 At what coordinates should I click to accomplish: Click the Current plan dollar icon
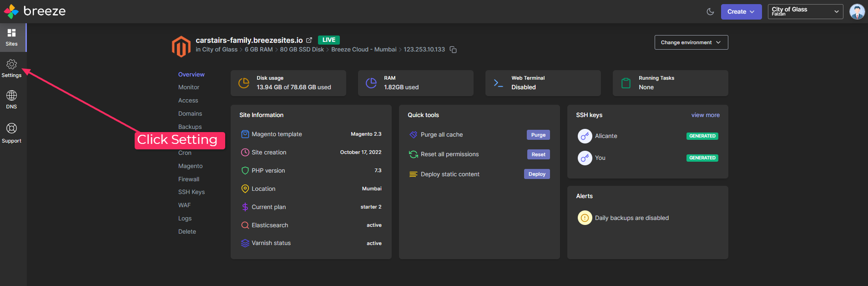pyautogui.click(x=245, y=207)
